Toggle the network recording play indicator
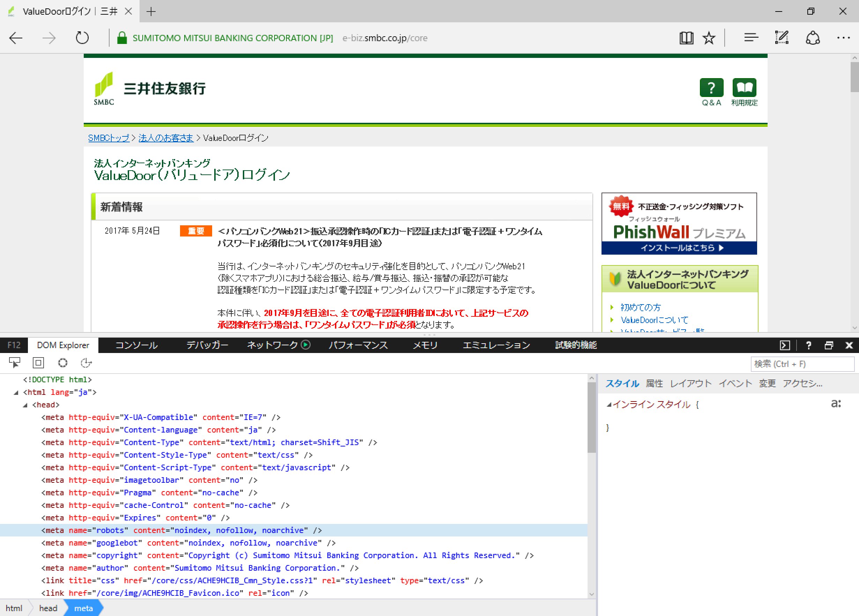The image size is (859, 616). [306, 345]
